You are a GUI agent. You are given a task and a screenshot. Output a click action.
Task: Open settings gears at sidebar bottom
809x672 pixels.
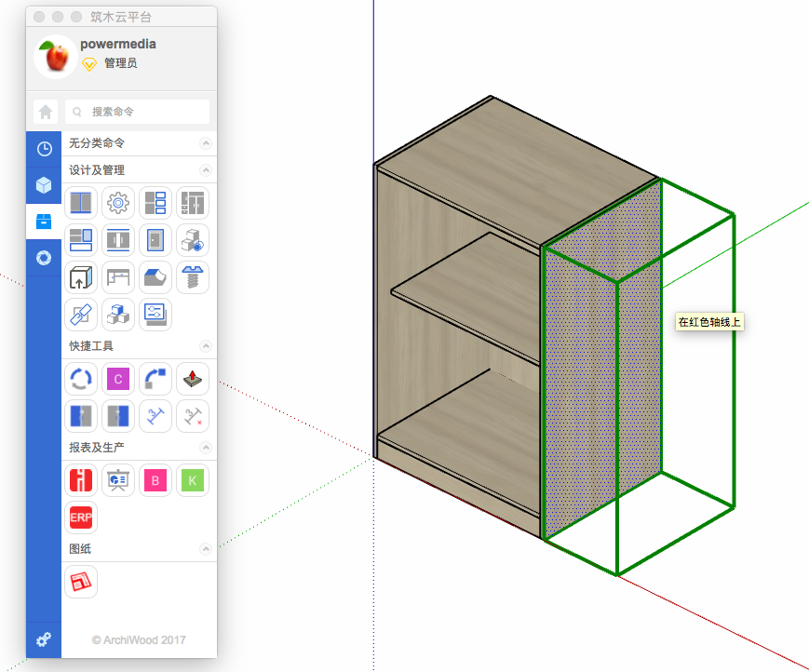pyautogui.click(x=44, y=640)
